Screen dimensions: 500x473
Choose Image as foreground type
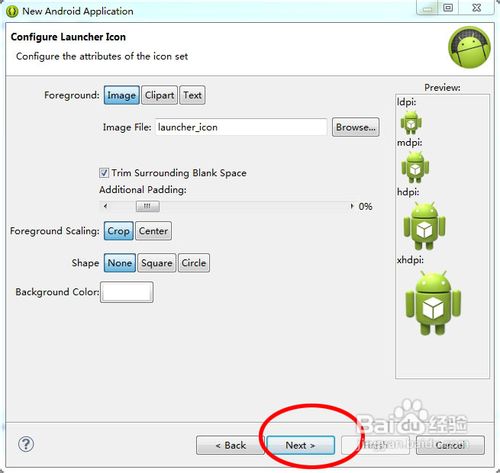pyautogui.click(x=122, y=95)
